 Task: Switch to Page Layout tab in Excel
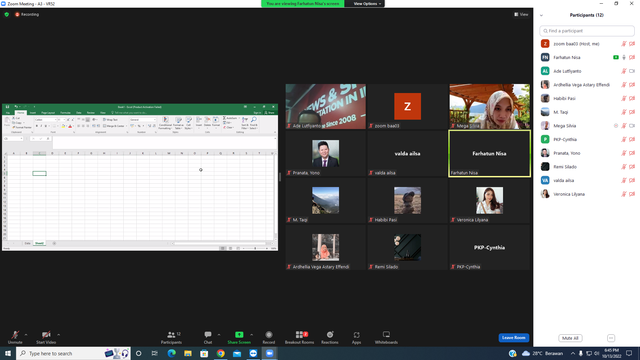coord(48,113)
